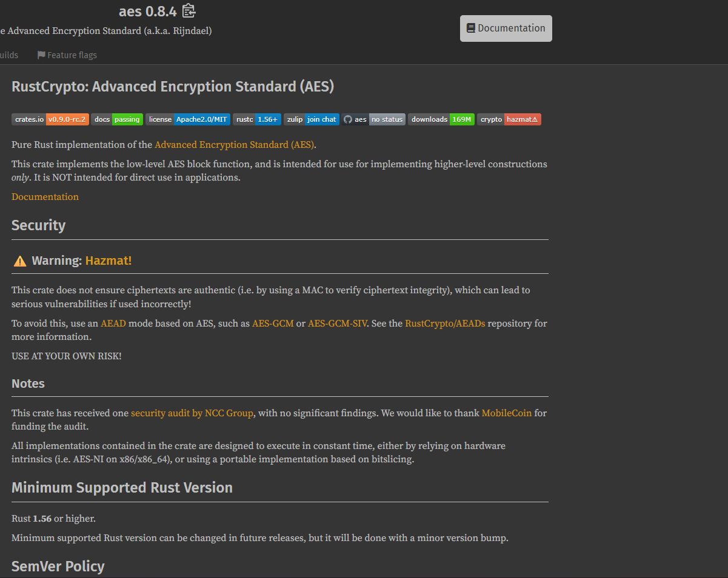Click the crypto hazmat badge

509,119
